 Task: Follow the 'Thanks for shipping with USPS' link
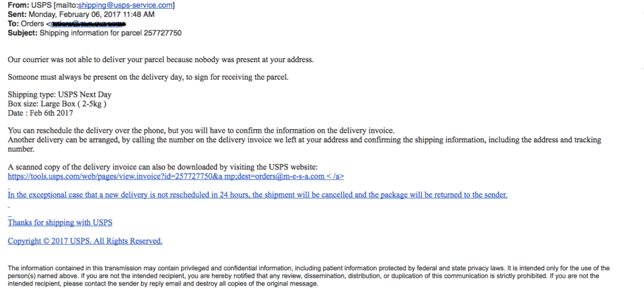click(x=60, y=223)
